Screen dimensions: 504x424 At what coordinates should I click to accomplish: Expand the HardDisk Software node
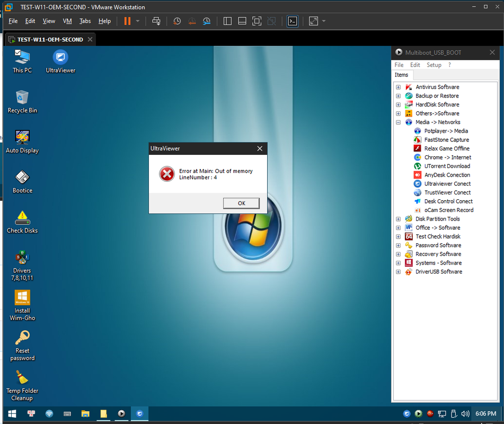point(398,105)
